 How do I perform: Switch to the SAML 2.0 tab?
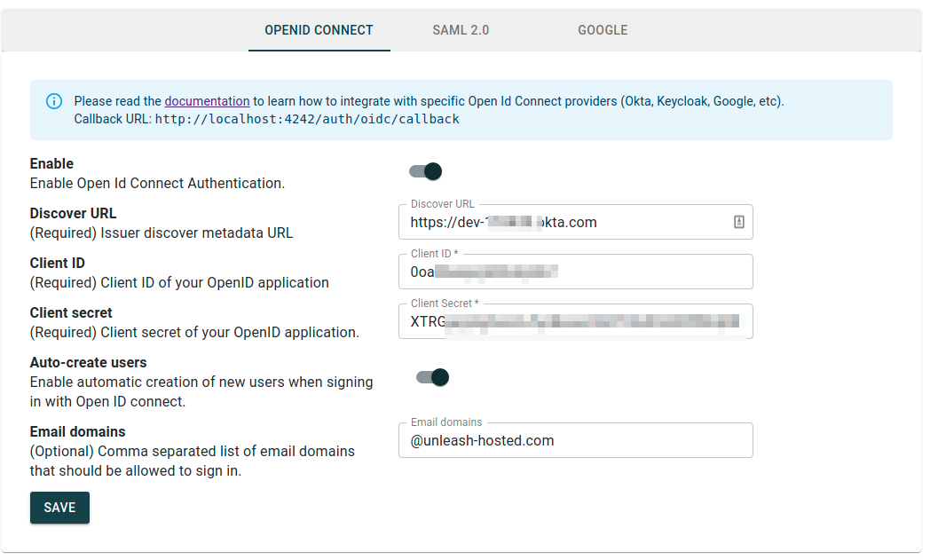[461, 30]
